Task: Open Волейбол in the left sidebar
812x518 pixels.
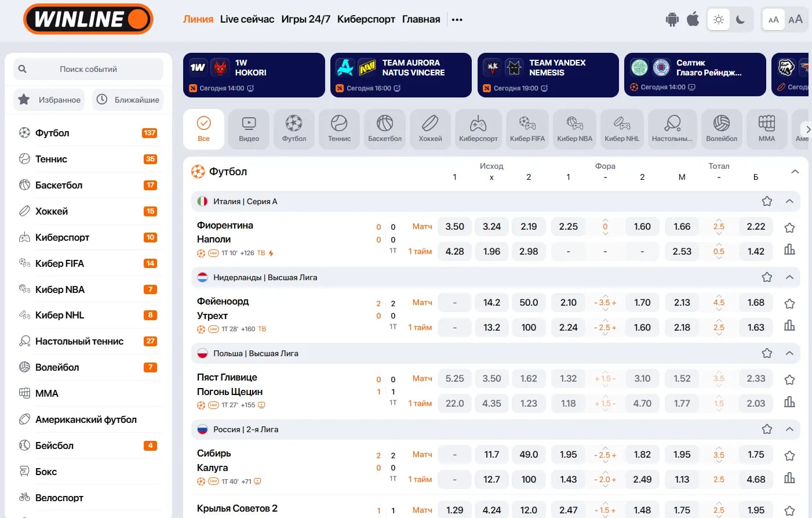Action: coord(88,367)
